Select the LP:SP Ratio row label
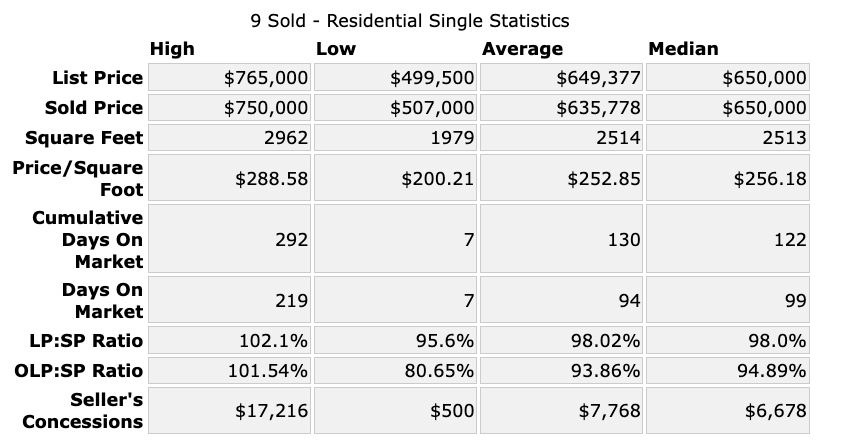Screen dimensions: 842x448 point(90,341)
